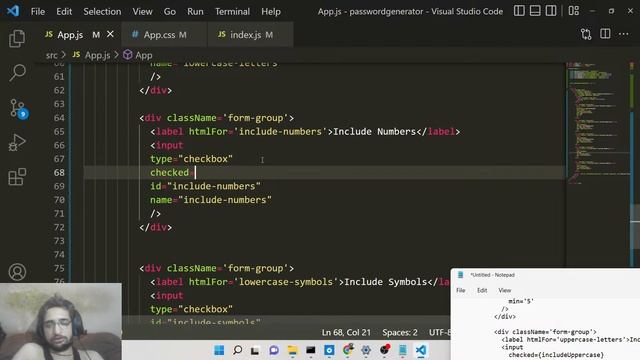Click line number 64 in the gutter
Viewport: 640px width, 360px height.
(59, 118)
